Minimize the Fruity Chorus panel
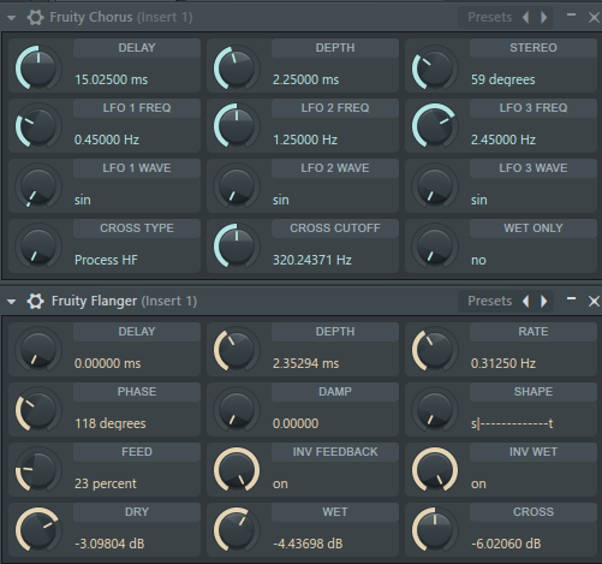This screenshot has height=564, width=602. (571, 15)
